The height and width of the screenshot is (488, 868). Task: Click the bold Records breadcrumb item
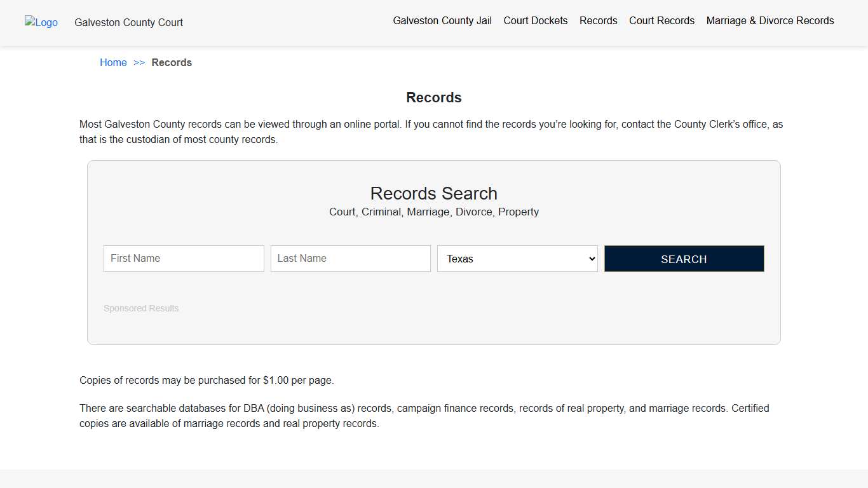(x=172, y=62)
